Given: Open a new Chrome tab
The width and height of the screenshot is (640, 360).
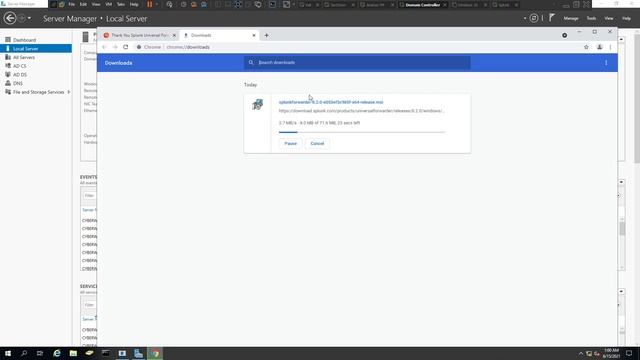Looking at the screenshot, I should click(x=267, y=36).
